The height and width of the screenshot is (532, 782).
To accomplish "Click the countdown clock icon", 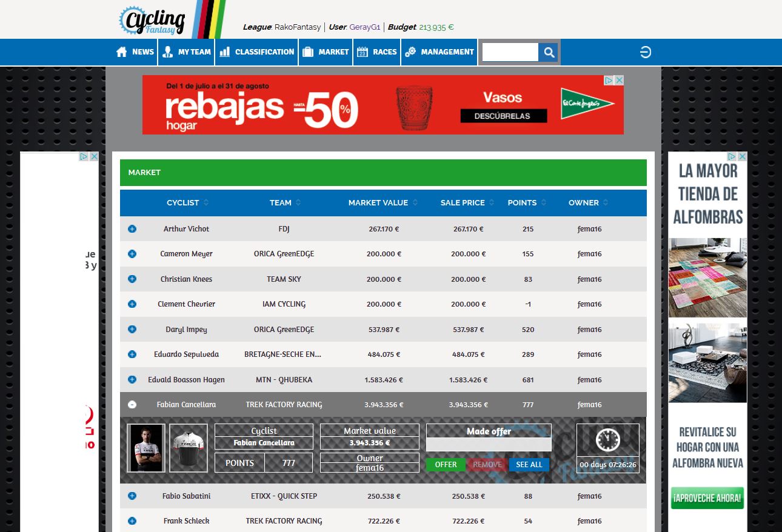I will [607, 440].
